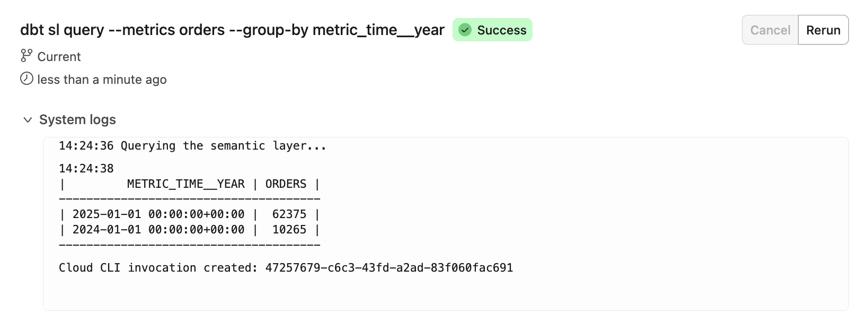Click the version control icon above the timestamp
868x330 pixels.
[26, 55]
